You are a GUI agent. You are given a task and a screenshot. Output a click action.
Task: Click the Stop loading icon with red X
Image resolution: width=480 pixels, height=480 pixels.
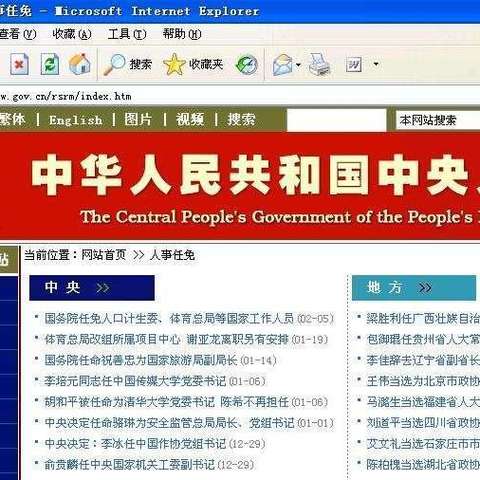point(19,64)
